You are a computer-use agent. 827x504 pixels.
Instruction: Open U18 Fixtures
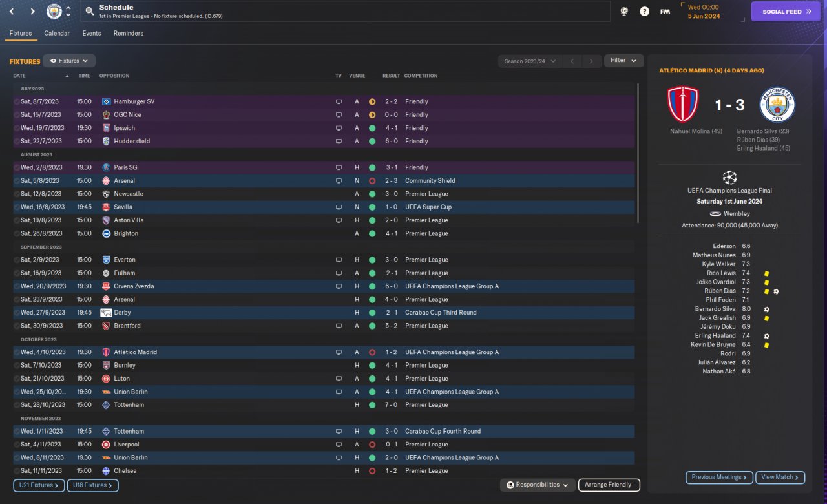92,485
